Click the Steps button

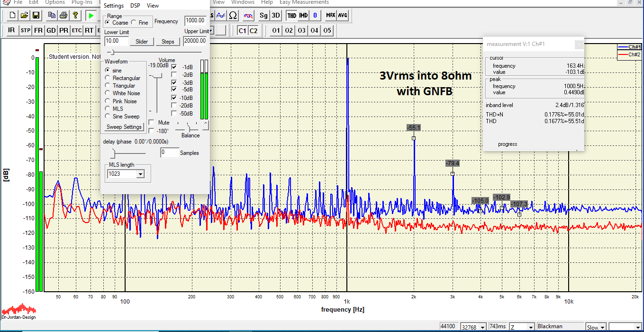168,42
